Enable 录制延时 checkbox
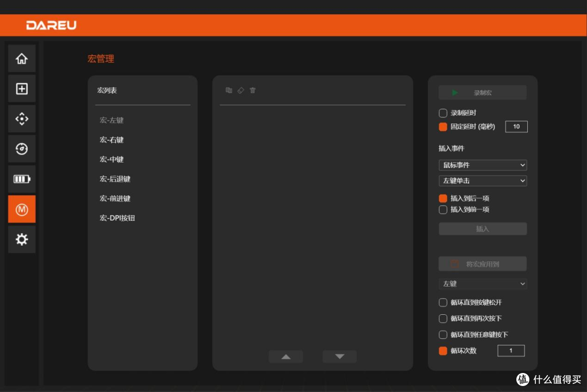This screenshot has width=587, height=392. pyautogui.click(x=443, y=113)
